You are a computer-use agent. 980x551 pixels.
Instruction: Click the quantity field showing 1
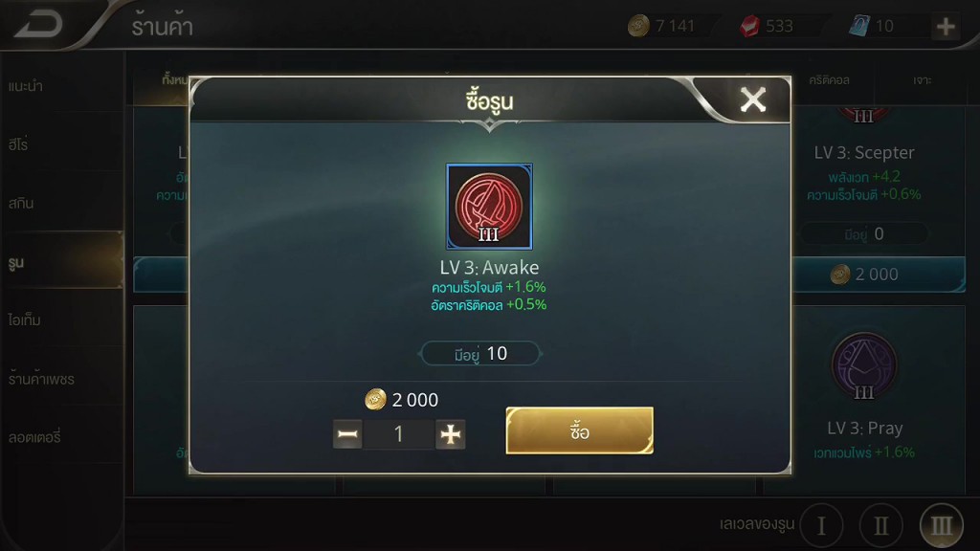click(399, 434)
